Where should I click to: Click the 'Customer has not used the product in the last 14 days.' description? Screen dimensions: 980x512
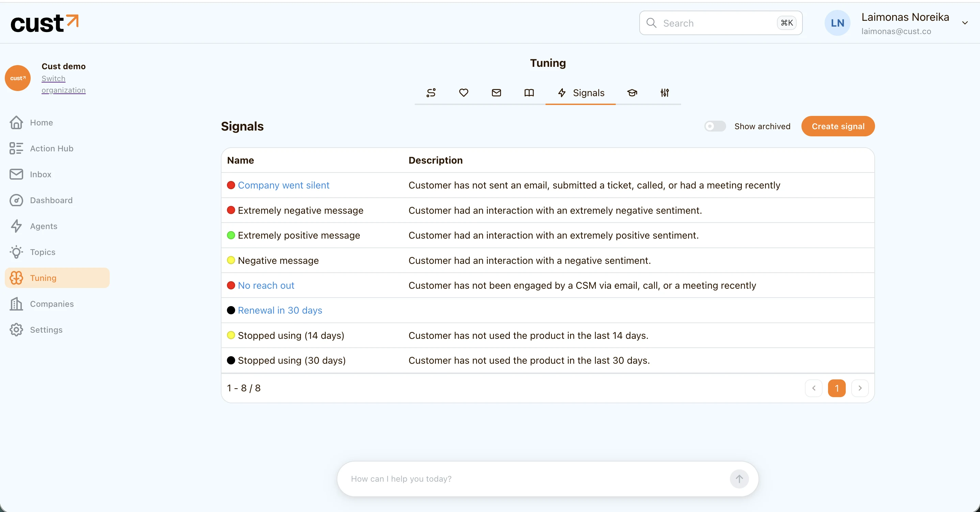(x=529, y=335)
